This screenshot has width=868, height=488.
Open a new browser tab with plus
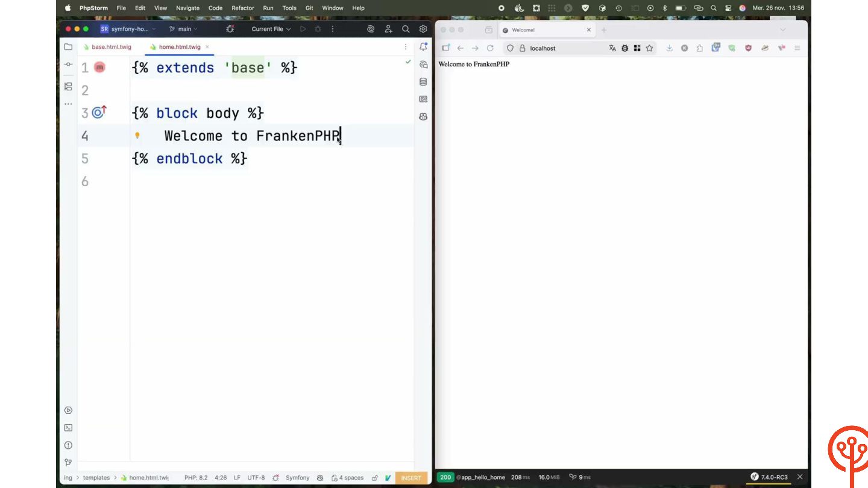(x=604, y=30)
